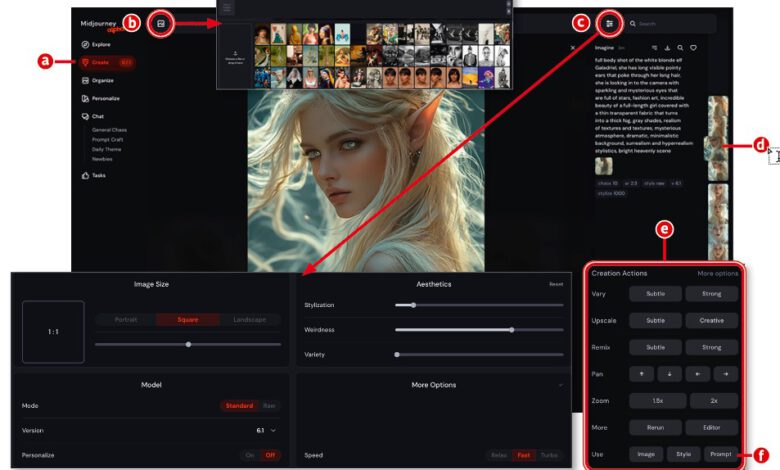Set Mode to Standard

click(x=239, y=406)
